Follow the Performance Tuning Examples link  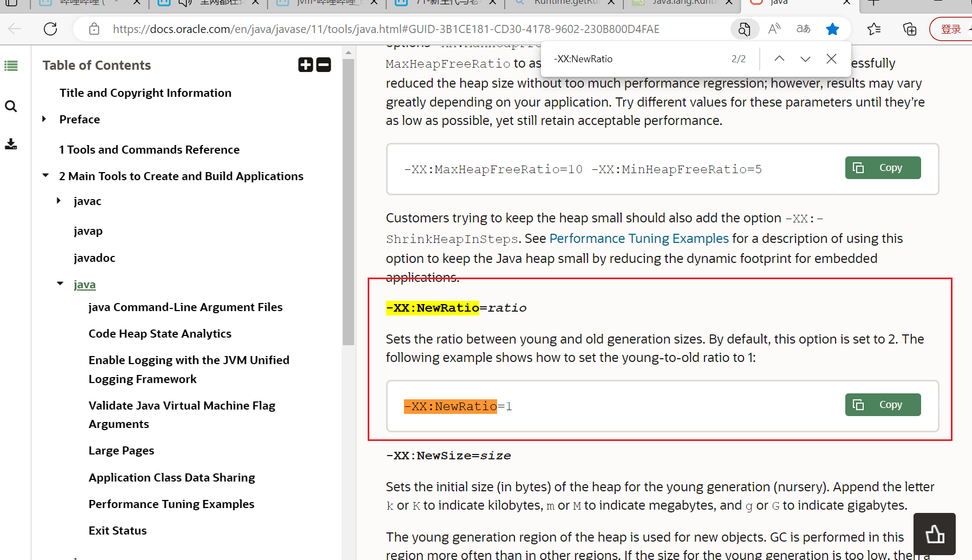[639, 239]
